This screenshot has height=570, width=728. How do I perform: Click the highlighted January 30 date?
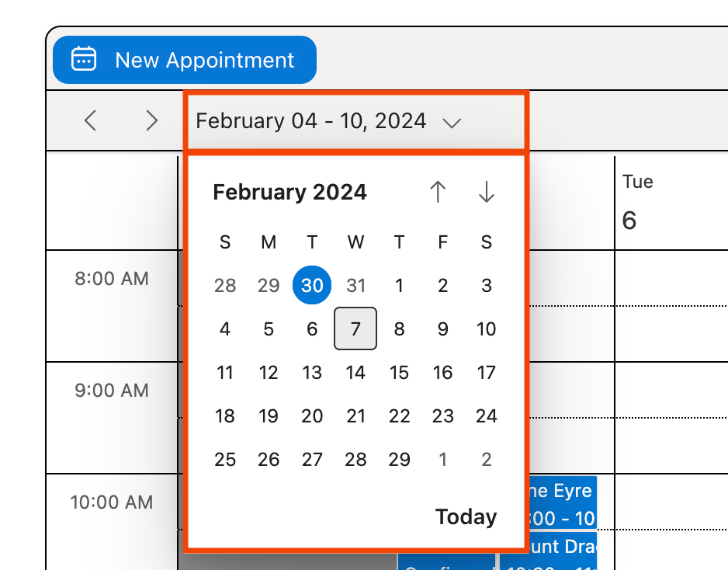pos(311,286)
